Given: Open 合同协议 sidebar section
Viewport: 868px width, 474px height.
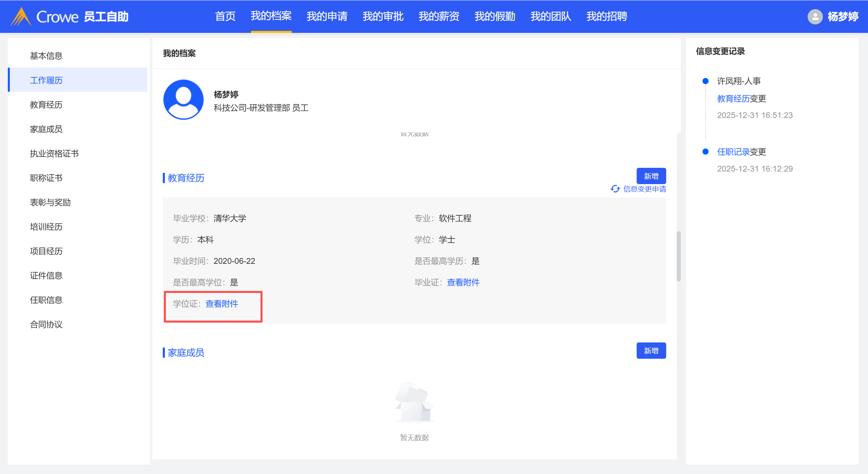Looking at the screenshot, I should (46, 324).
